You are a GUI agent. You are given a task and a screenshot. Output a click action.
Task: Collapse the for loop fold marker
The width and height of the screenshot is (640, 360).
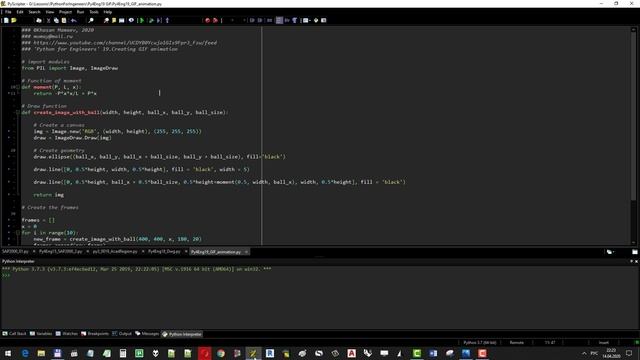click(18, 233)
